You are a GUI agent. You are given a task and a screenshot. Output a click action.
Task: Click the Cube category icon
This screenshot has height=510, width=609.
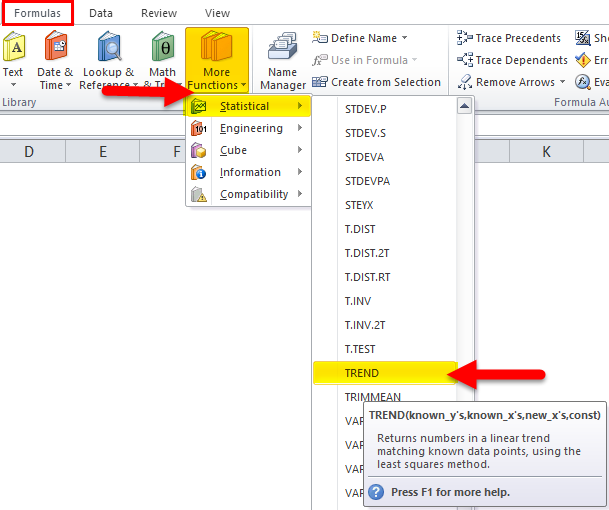coord(199,150)
